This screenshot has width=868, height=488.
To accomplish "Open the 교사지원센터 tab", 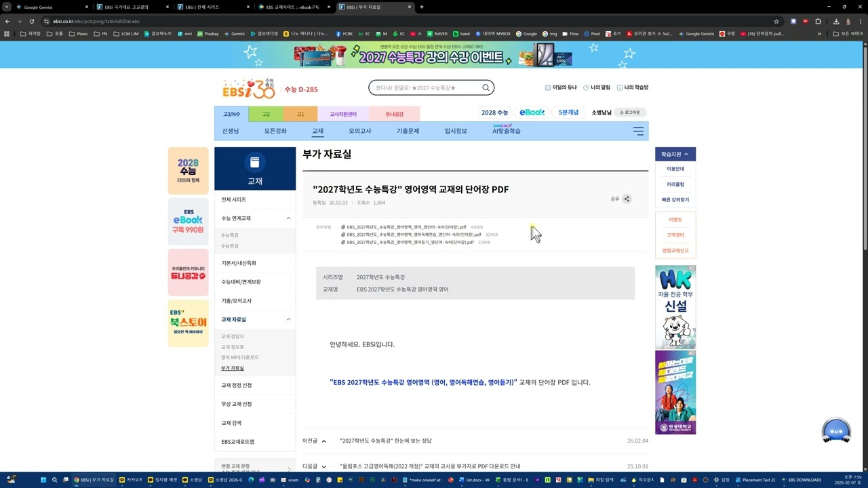I will [x=343, y=114].
